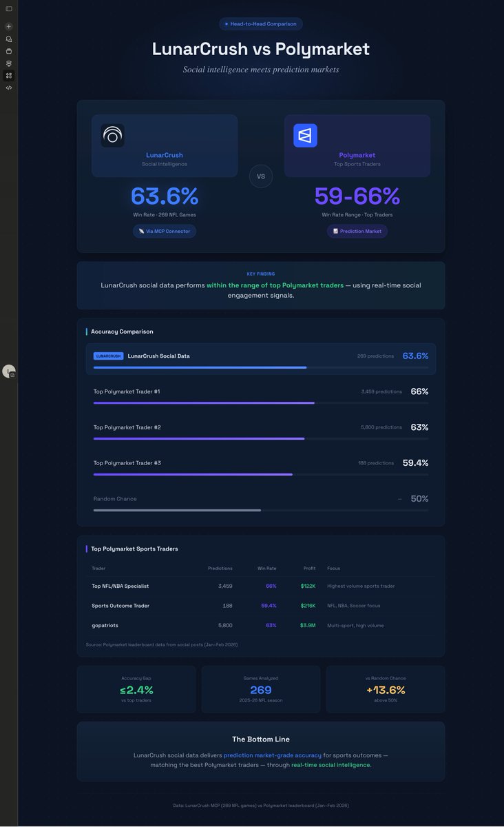Click the LunarCrush circular logo icon
The image size is (504, 827).
point(113,136)
